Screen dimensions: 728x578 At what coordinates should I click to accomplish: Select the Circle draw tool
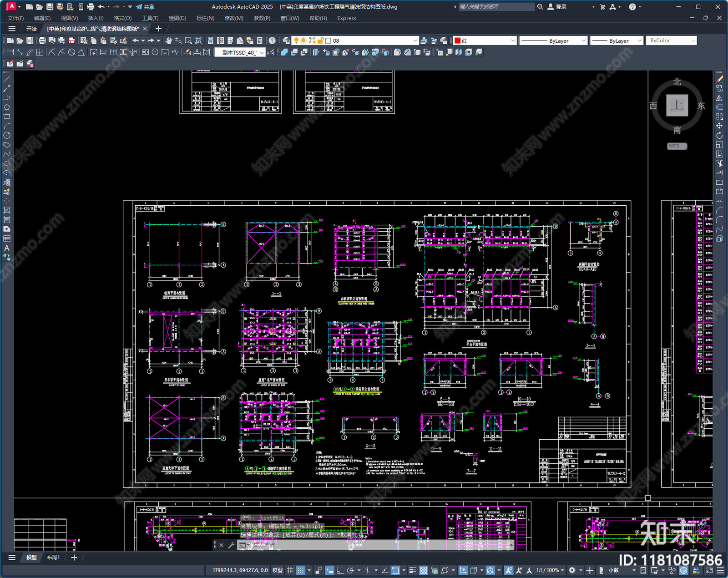click(x=7, y=135)
